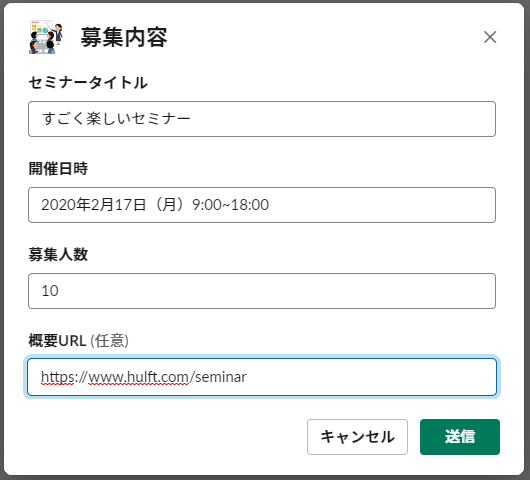Focus the セミナータイトル text field
530x480 pixels.
click(x=262, y=119)
